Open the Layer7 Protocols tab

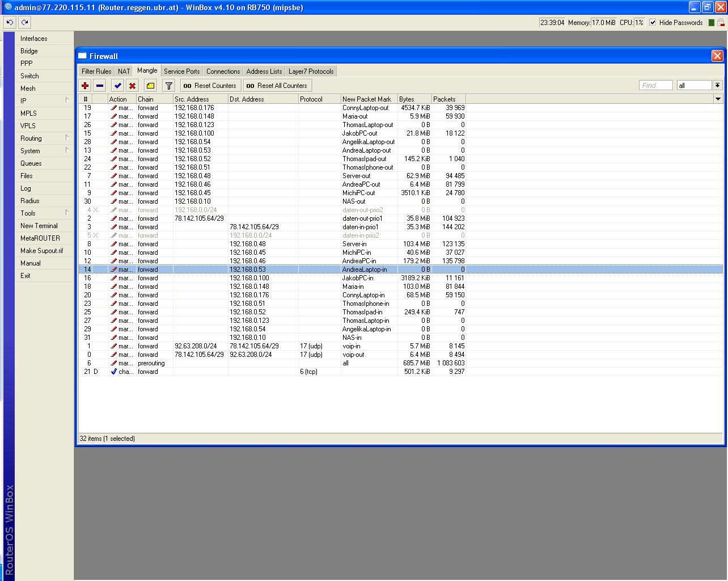311,71
